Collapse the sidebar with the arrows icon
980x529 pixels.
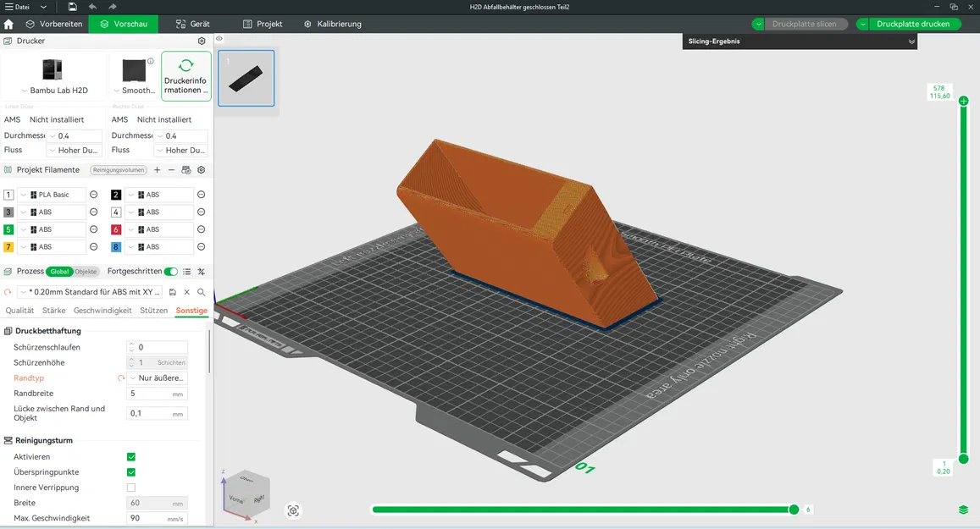219,39
